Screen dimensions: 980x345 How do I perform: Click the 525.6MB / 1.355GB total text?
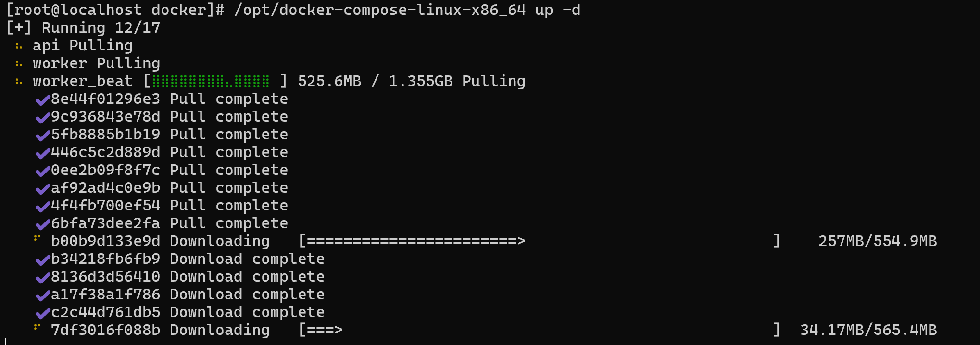(375, 81)
